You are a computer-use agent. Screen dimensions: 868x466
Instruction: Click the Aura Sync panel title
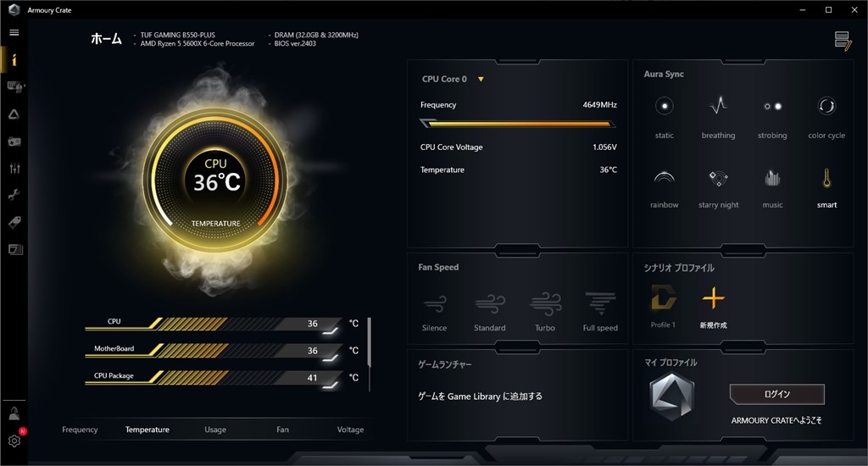[664, 75]
